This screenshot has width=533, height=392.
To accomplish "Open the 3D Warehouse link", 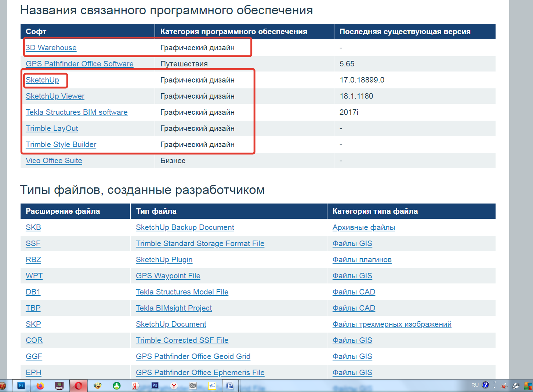I will [x=51, y=48].
